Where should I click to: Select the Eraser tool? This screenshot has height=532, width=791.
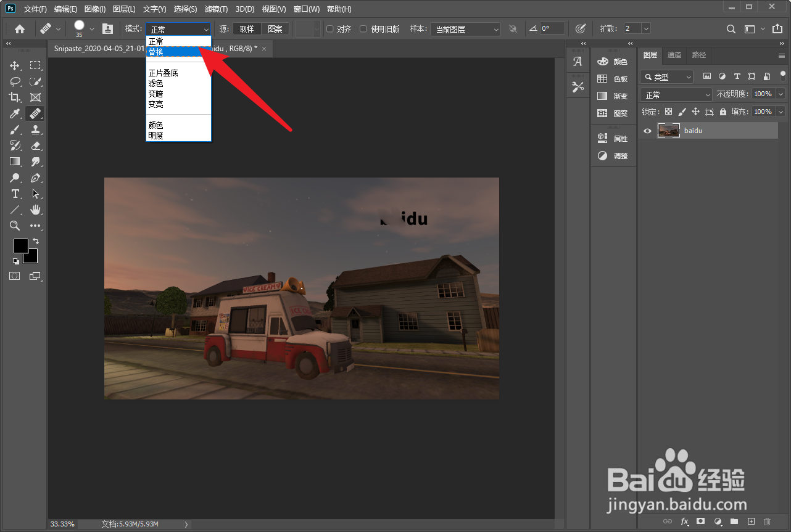pos(36,145)
